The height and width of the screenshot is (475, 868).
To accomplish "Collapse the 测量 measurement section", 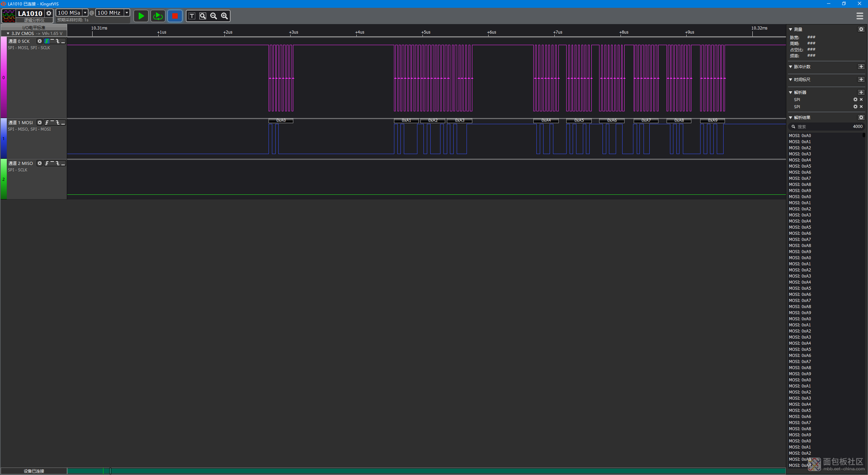I will pyautogui.click(x=791, y=30).
